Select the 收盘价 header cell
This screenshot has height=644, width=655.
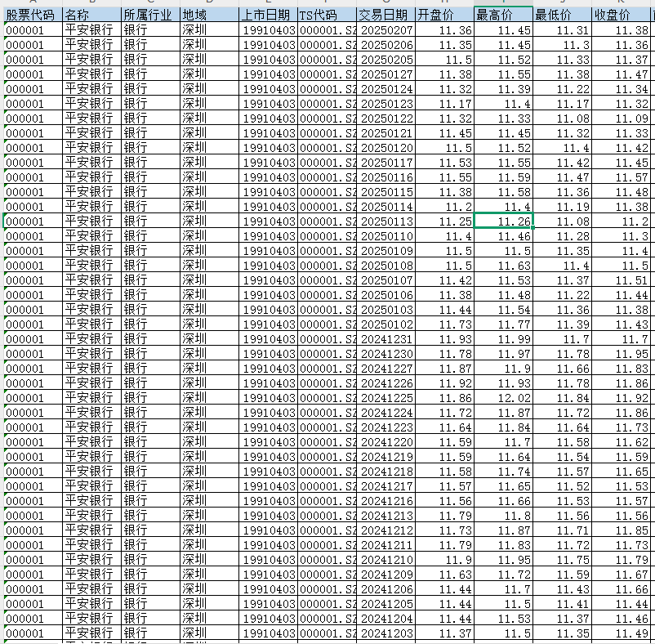[x=622, y=15]
